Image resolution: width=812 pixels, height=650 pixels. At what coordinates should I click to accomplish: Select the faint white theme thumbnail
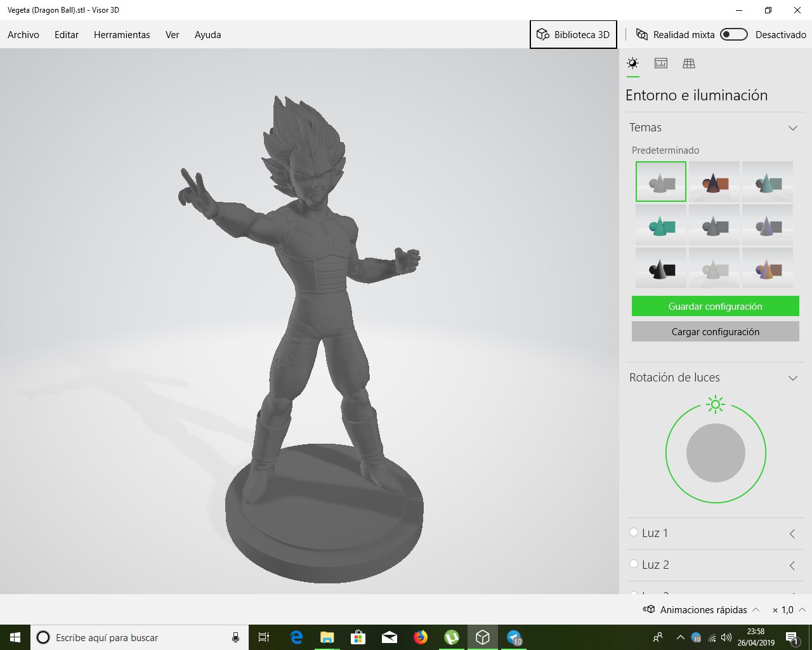tap(714, 268)
